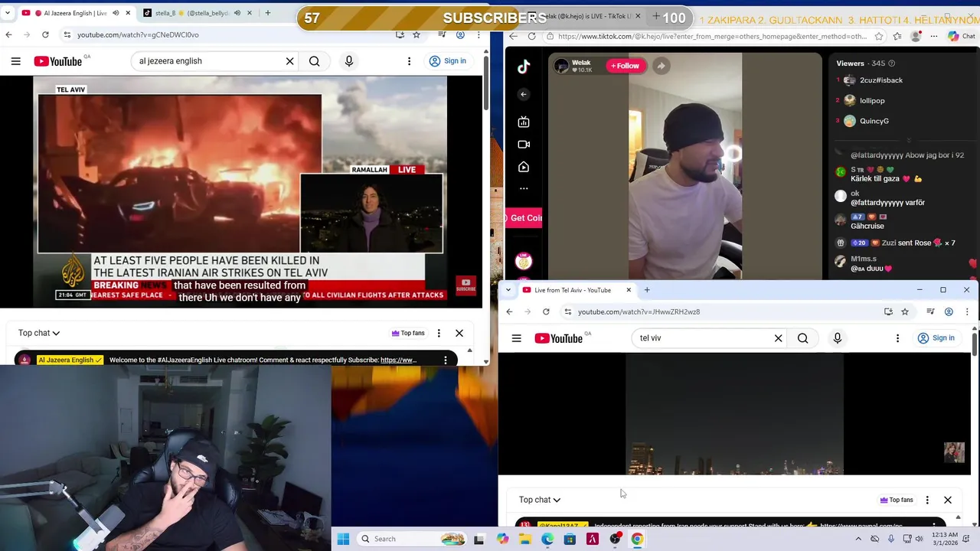980x551 pixels.
Task: Start voice search in Al Jazeera YouTube window
Action: (x=349, y=61)
